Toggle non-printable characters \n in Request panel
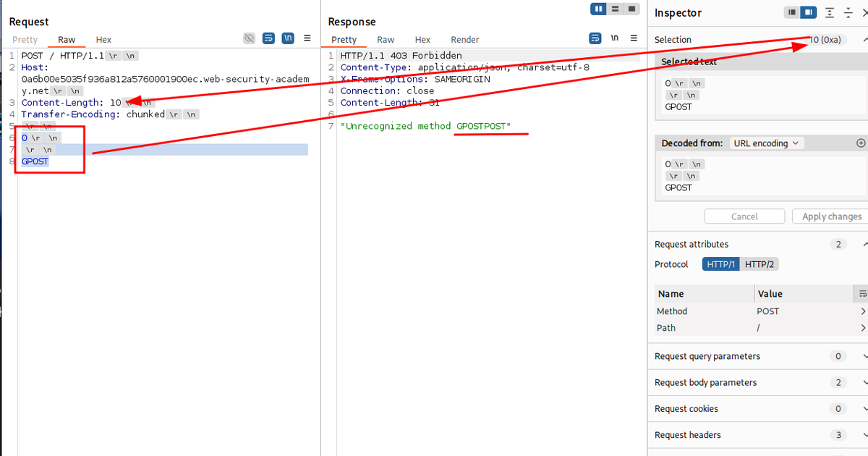Screen dimensions: 868x456 [x=288, y=38]
